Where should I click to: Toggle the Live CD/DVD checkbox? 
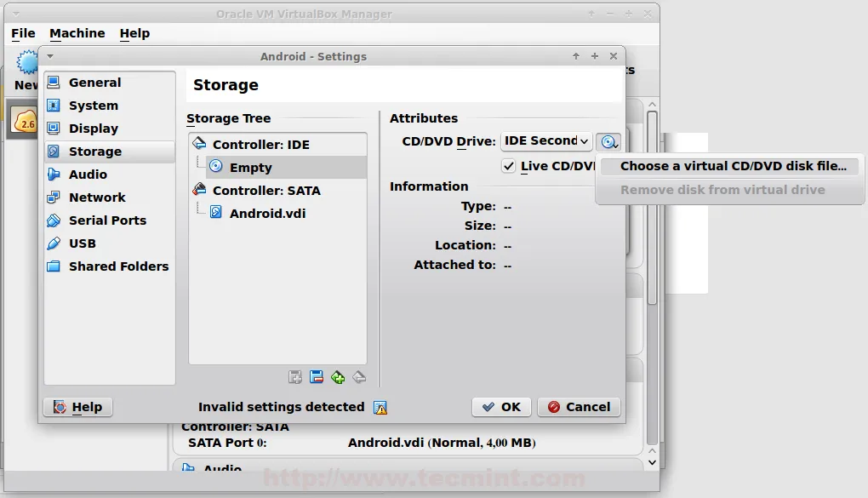coord(509,166)
